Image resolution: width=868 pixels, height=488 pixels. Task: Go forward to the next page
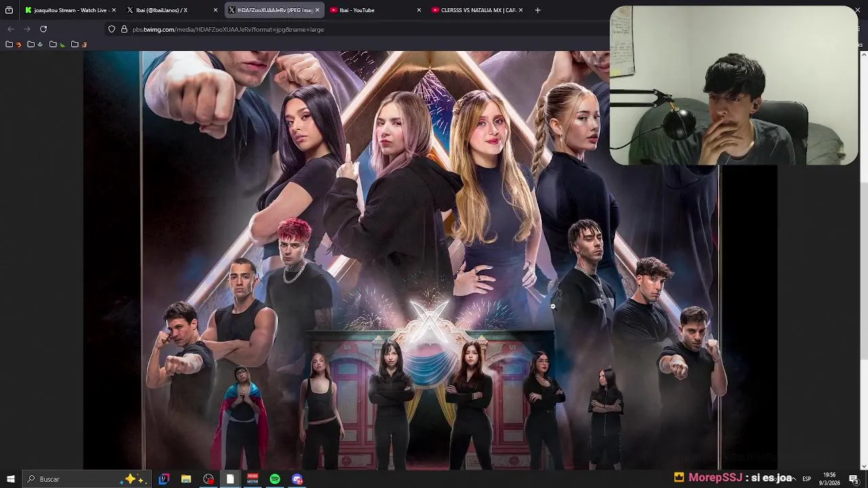click(27, 29)
